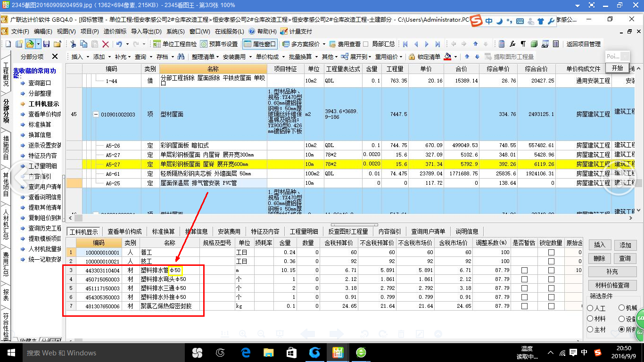644x362 pixels.
Task: Open the 整理清单 dropdown
Action: pos(205,57)
